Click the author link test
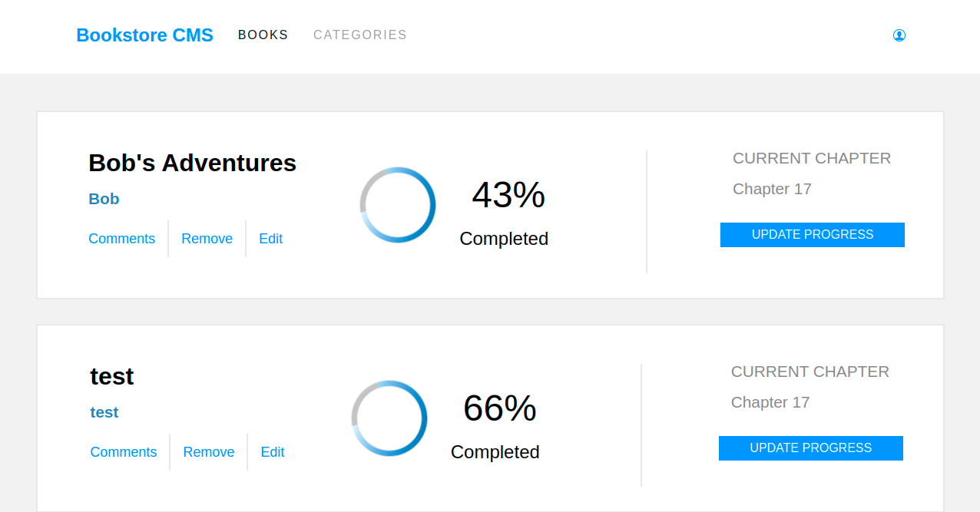The image size is (980, 512). [104, 412]
